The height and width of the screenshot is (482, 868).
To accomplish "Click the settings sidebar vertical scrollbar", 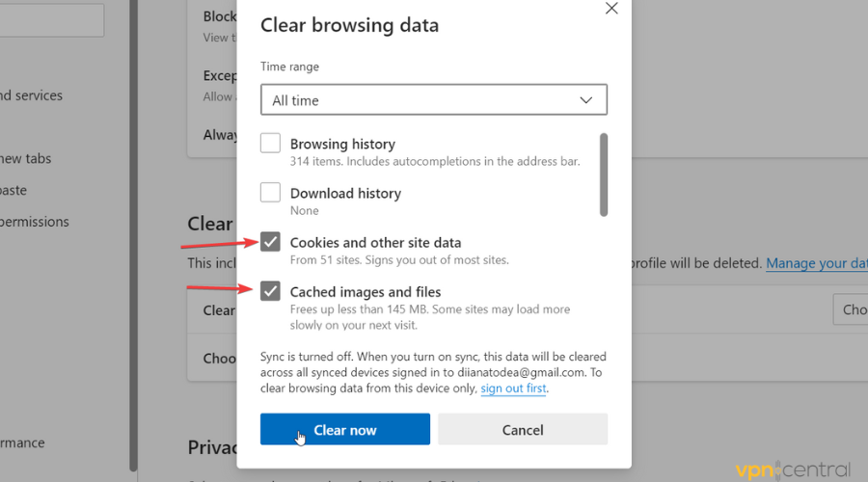I will [x=133, y=241].
